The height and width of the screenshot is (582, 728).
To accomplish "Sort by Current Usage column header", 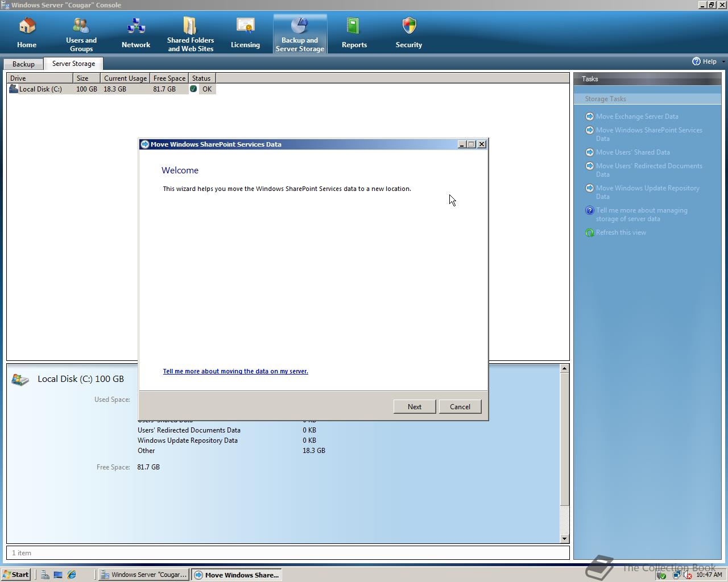I will tap(125, 78).
